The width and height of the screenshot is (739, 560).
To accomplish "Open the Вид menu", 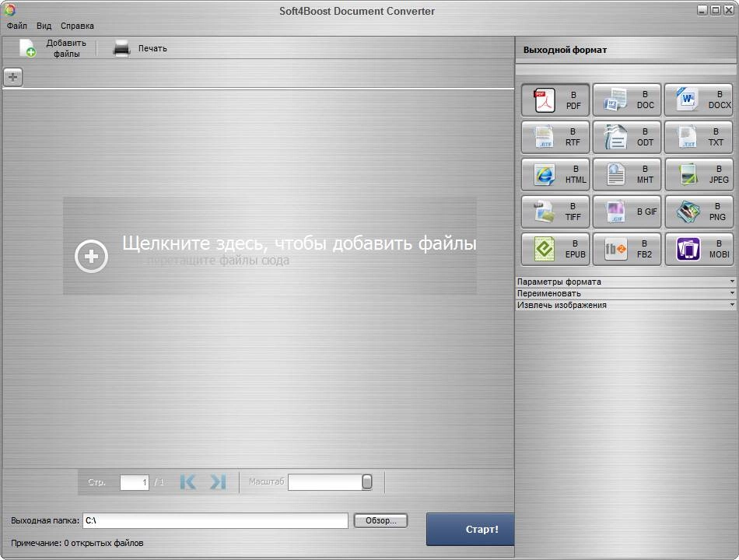I will pos(44,26).
